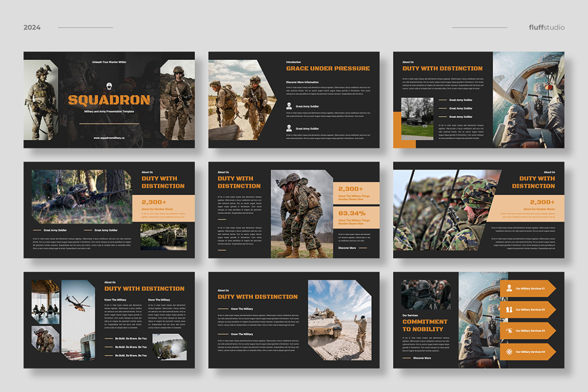Select the helicopter icon on Our Military Services 03
588x392 pixels.
pos(509,330)
